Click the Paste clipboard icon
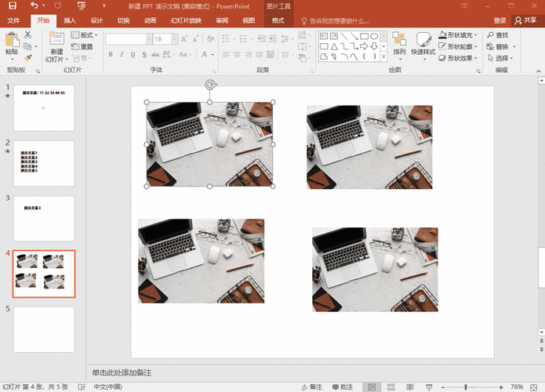 [x=12, y=40]
